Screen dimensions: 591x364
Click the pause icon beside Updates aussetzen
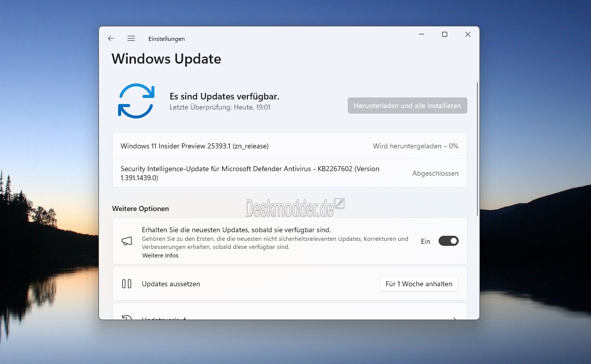coord(127,284)
